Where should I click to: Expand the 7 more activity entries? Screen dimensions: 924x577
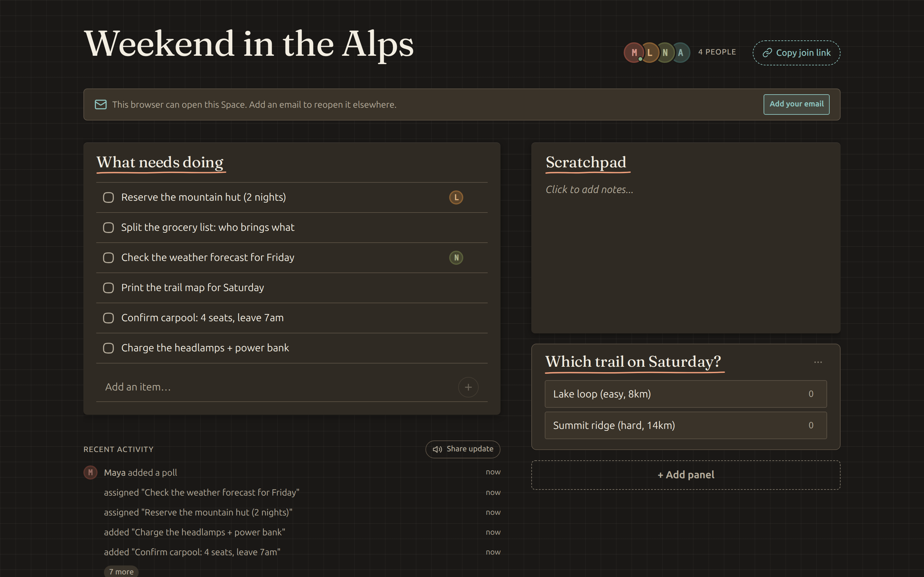pyautogui.click(x=121, y=571)
